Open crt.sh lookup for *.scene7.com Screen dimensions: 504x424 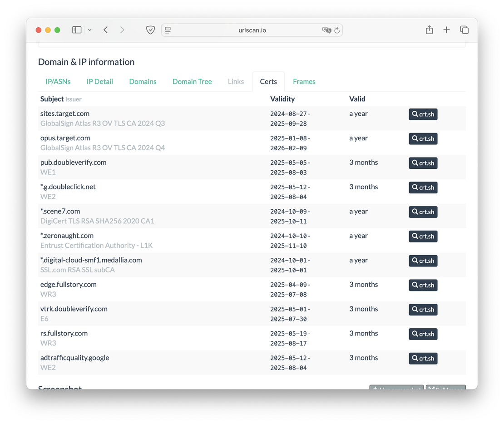coord(423,212)
